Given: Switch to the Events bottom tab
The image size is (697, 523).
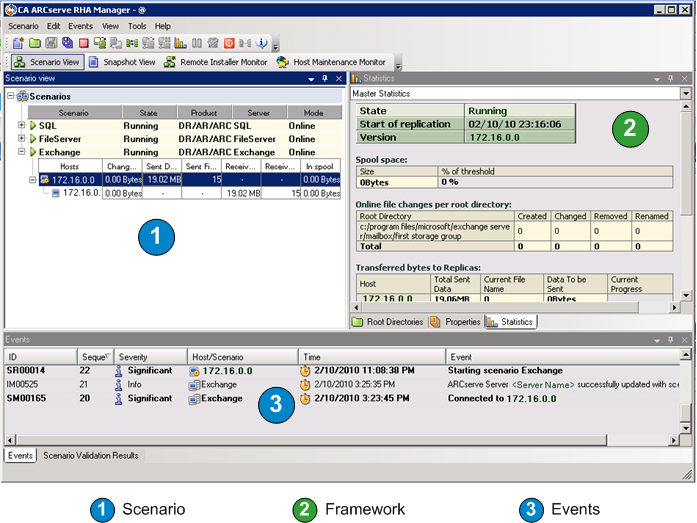Looking at the screenshot, I should click(x=20, y=455).
